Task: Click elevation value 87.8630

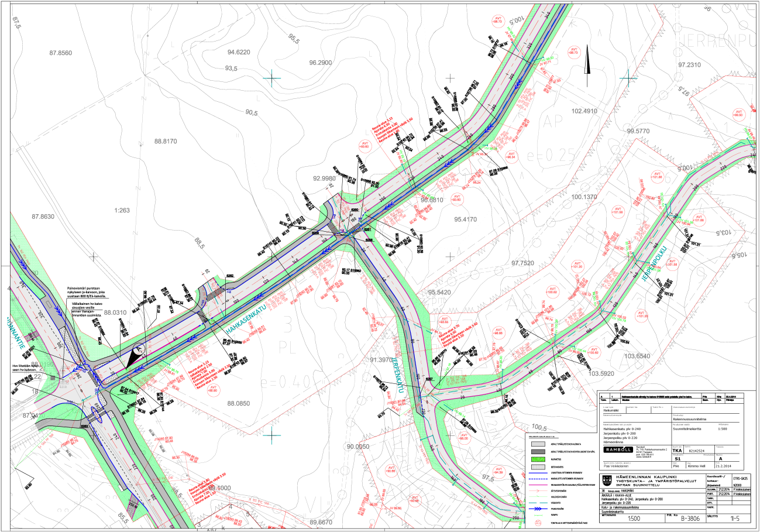Action: (x=43, y=217)
